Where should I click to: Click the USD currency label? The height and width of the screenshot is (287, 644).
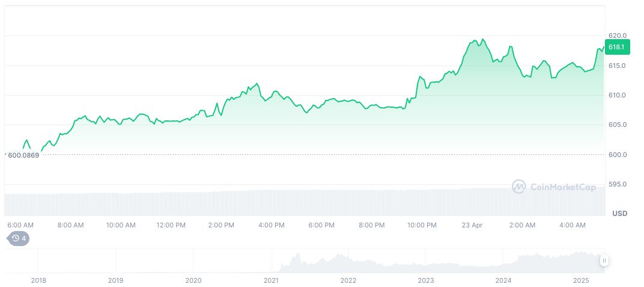[x=619, y=213]
